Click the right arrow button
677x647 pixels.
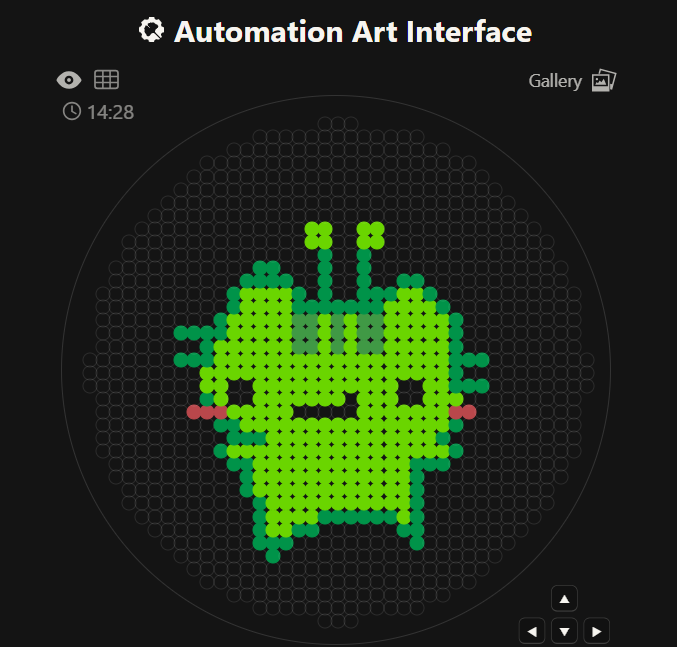(x=596, y=631)
